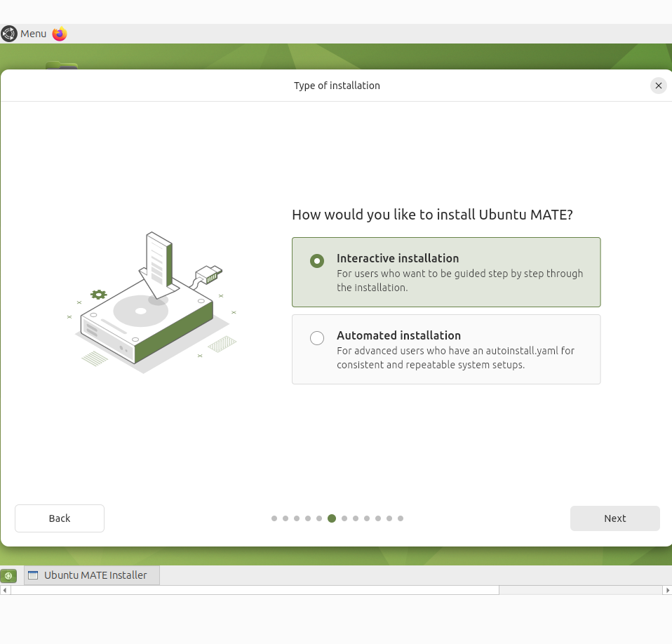
Task: Close the Type of installation window
Action: 658,86
